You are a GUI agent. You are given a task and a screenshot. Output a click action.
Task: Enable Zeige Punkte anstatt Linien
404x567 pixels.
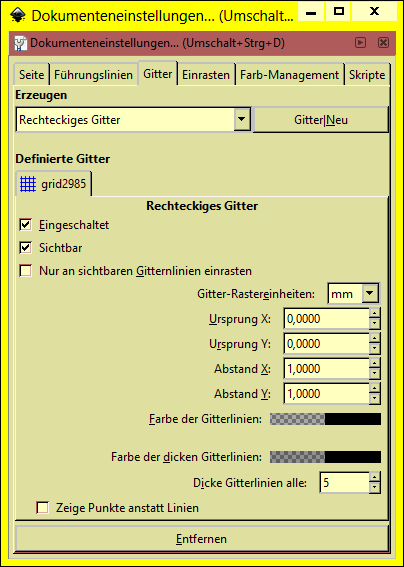(x=43, y=508)
